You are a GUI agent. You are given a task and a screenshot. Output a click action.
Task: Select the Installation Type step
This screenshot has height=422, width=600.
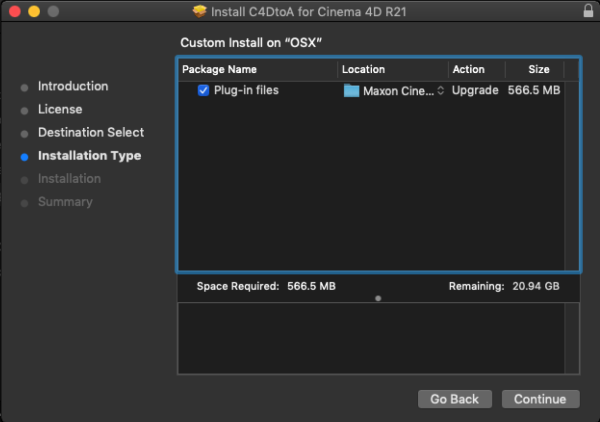tap(89, 156)
